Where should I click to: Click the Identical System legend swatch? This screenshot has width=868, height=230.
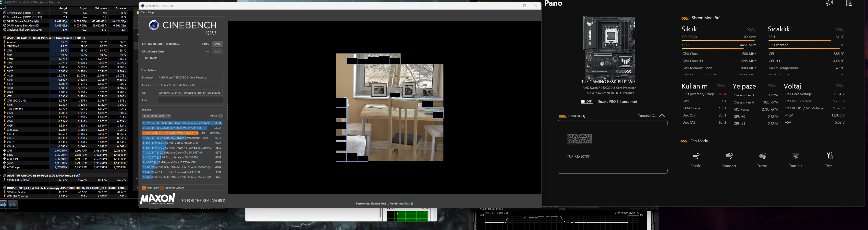pyautogui.click(x=162, y=188)
